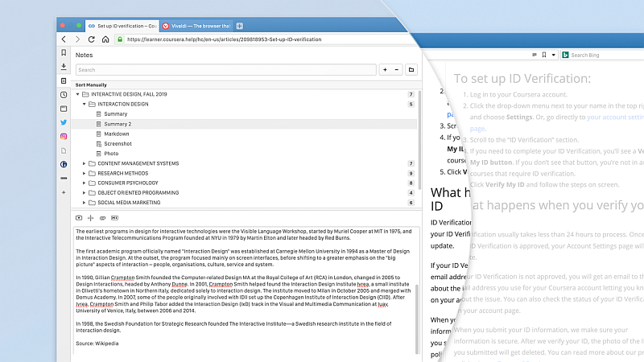Select the Notes panel icon
This screenshot has height=362, width=644.
pos(64,81)
